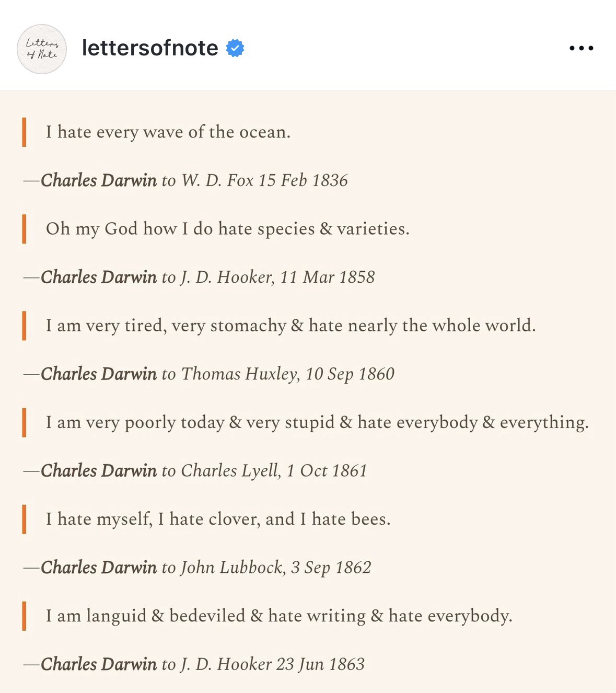Click the orange bar beside the bees quote

click(x=24, y=519)
